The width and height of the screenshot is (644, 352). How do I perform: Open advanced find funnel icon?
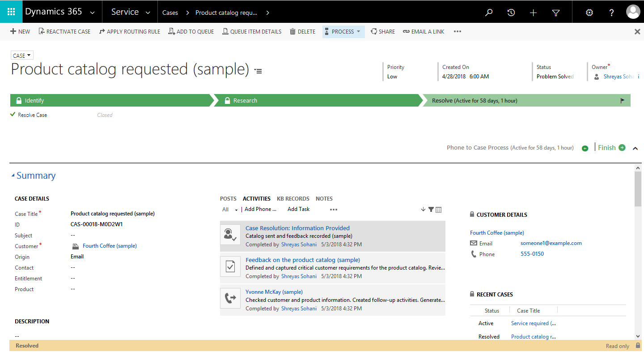click(556, 13)
